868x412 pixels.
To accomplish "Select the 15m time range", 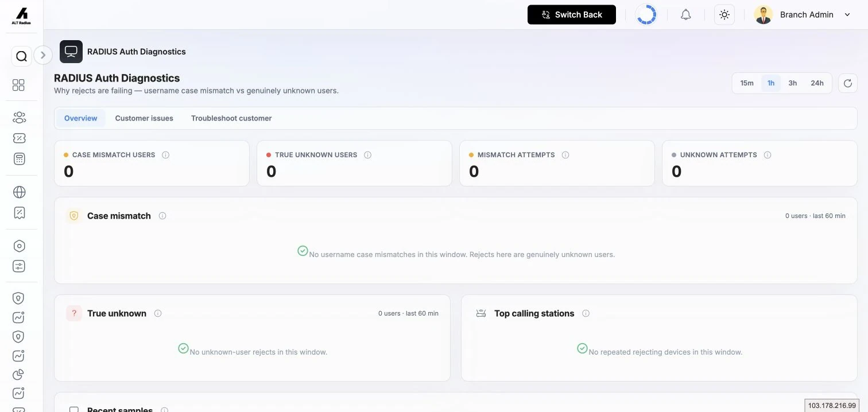I will click(747, 83).
